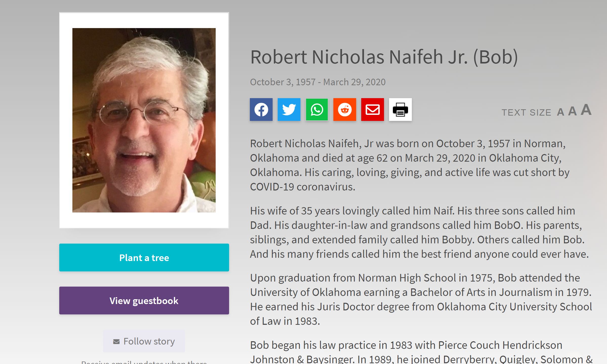Share obituary on Reddit
The height and width of the screenshot is (364, 607).
pos(345,110)
